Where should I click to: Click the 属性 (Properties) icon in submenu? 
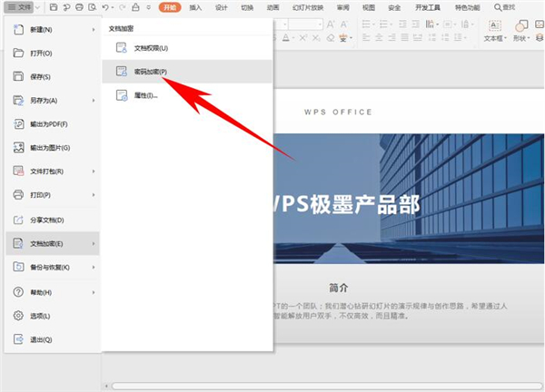point(121,95)
